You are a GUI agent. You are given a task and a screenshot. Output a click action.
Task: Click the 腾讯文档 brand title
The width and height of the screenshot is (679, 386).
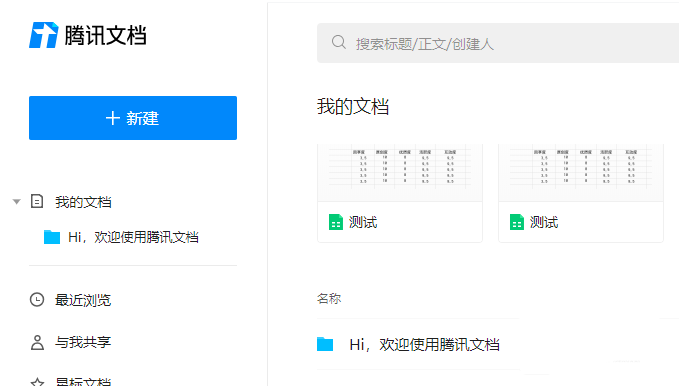click(106, 35)
